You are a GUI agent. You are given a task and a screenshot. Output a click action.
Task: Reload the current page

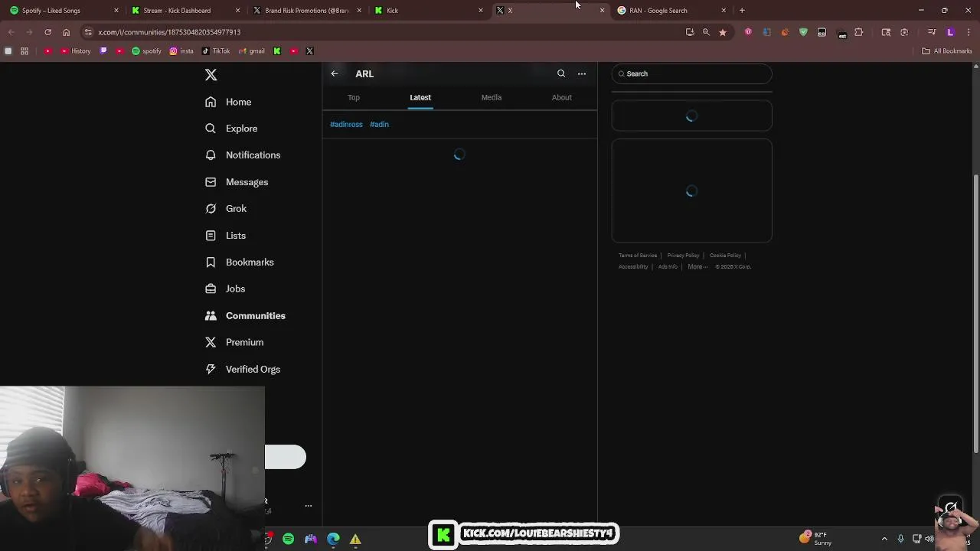(x=47, y=32)
